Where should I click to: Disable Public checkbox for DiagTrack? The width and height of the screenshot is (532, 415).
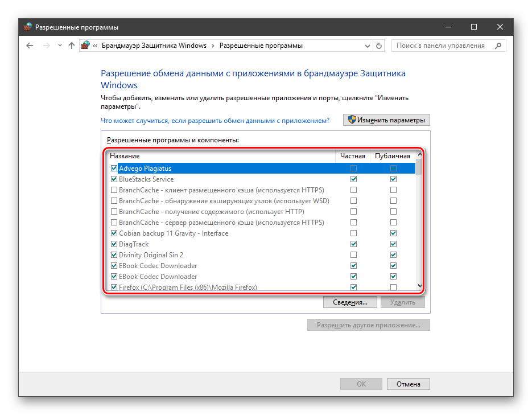coord(393,244)
